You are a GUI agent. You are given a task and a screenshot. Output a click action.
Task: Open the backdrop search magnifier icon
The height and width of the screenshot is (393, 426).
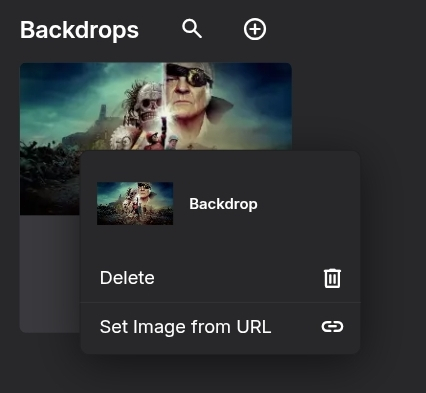pyautogui.click(x=192, y=29)
